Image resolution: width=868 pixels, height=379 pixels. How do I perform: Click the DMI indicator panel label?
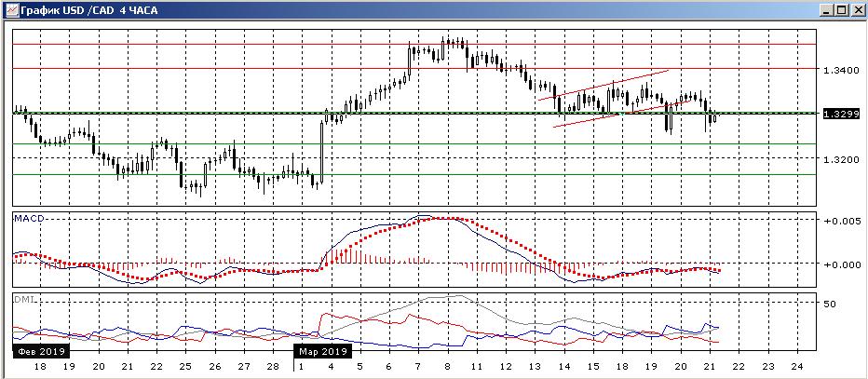tap(25, 300)
